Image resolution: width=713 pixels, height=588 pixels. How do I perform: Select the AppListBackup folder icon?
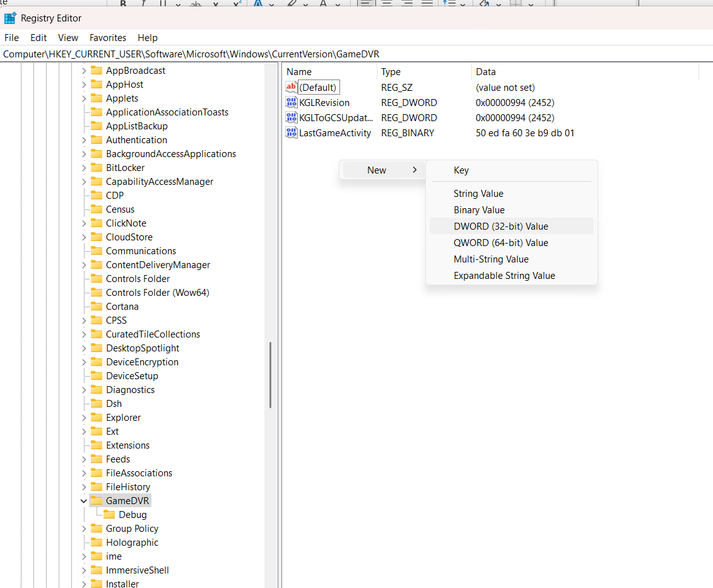click(x=97, y=126)
